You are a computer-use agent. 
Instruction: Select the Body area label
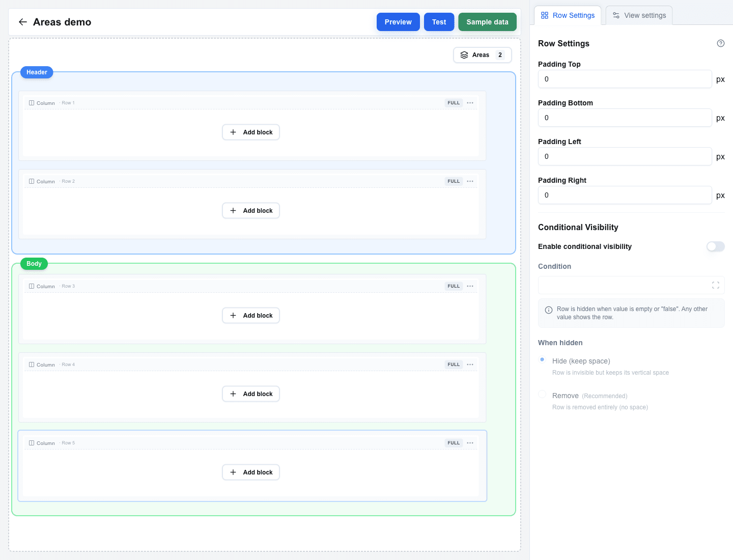(x=34, y=264)
